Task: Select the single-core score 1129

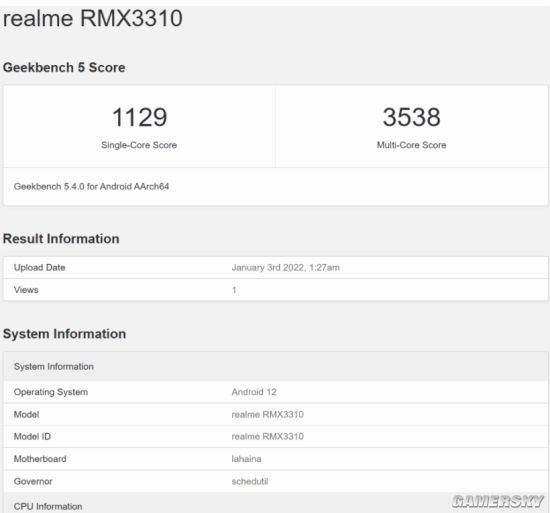Action: tap(139, 117)
